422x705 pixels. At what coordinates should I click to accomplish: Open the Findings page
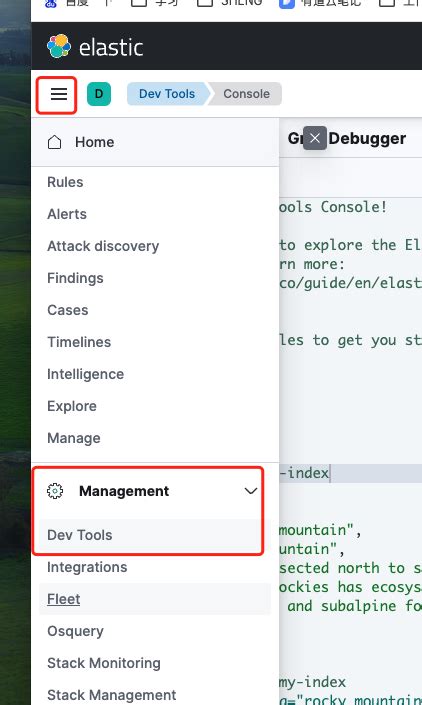75,278
